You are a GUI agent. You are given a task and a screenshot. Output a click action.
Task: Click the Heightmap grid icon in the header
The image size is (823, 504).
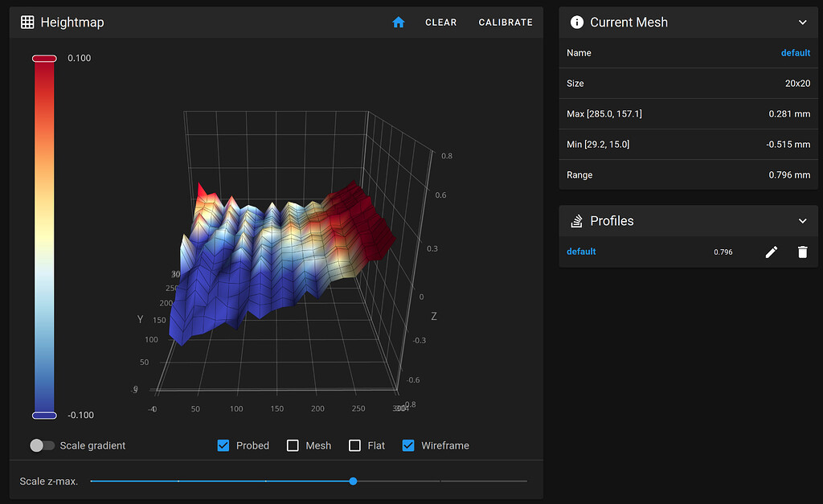[x=28, y=23]
